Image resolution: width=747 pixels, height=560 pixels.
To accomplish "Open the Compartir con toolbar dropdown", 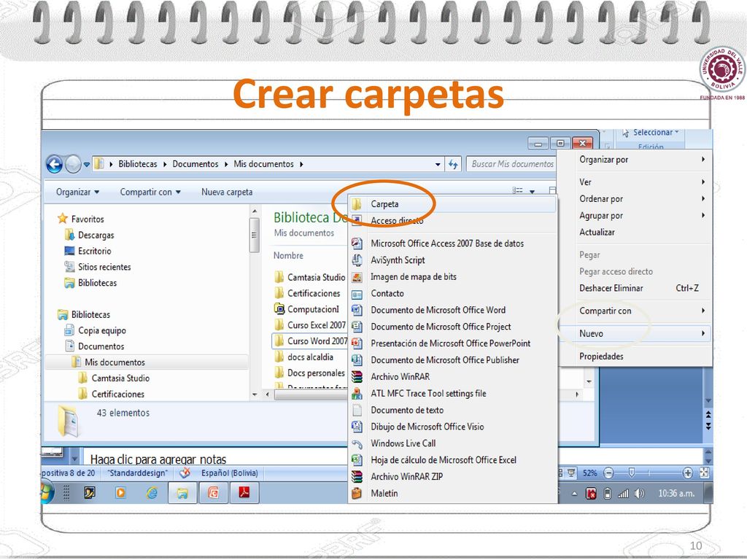I will click(150, 192).
